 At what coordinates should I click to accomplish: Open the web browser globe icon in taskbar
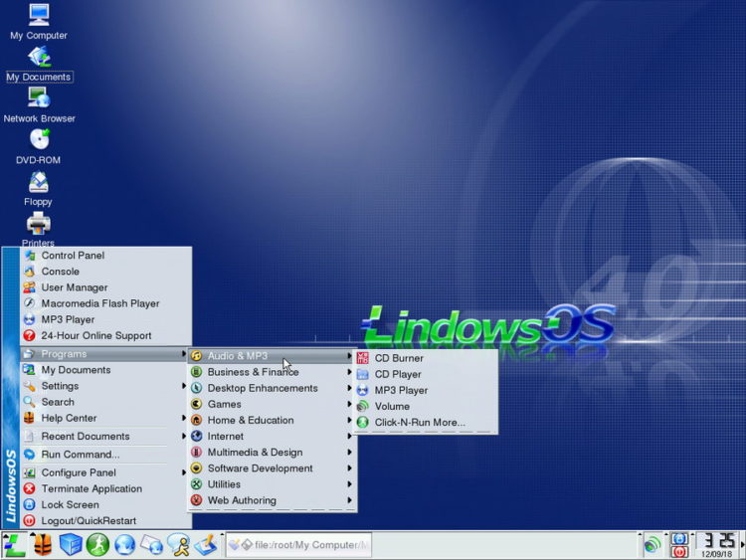point(124,544)
